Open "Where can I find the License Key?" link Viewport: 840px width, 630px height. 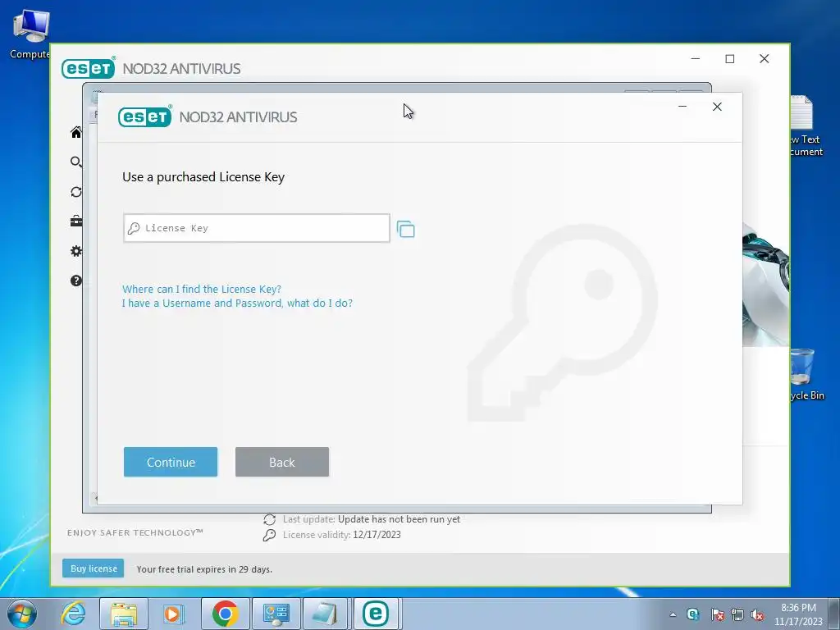point(202,290)
